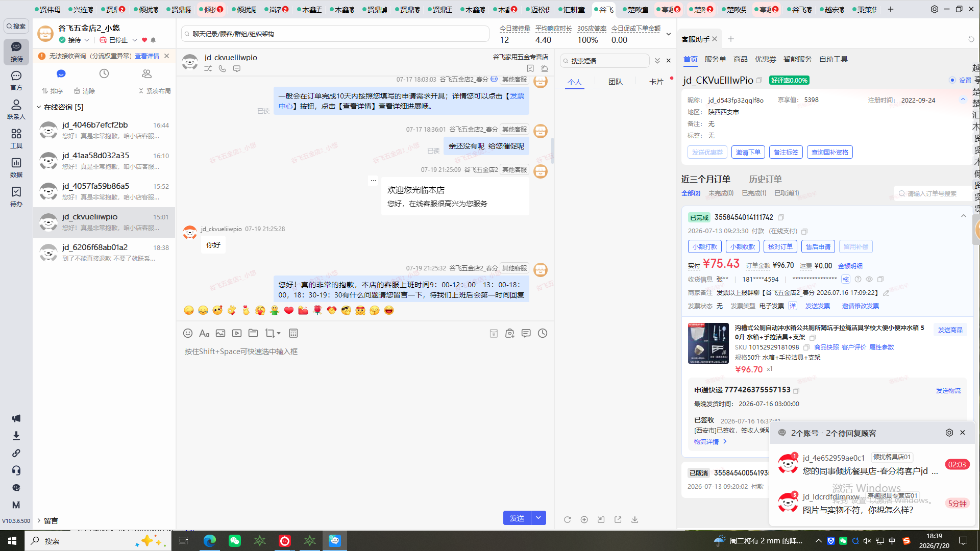The height and width of the screenshot is (551, 980).
Task: Open the 历史订单 tab
Action: 765,179
